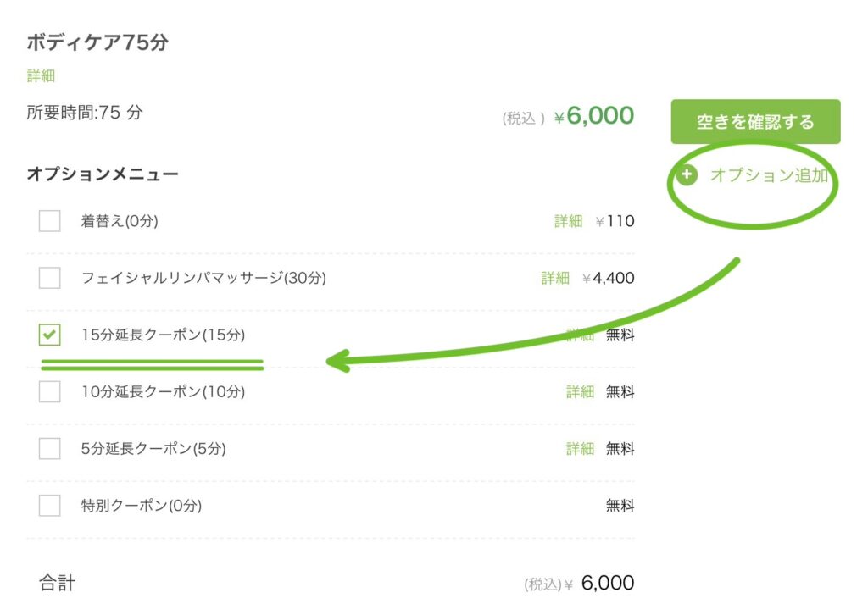Viewport: 868px width, 609px height.
Task: Check the 着替え(0分) option checkbox
Action: click(x=50, y=222)
